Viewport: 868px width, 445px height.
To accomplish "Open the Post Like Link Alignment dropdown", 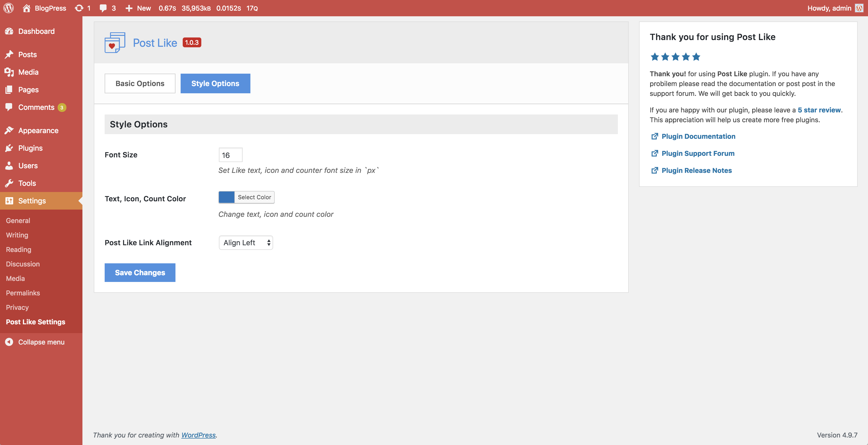I will (x=246, y=243).
